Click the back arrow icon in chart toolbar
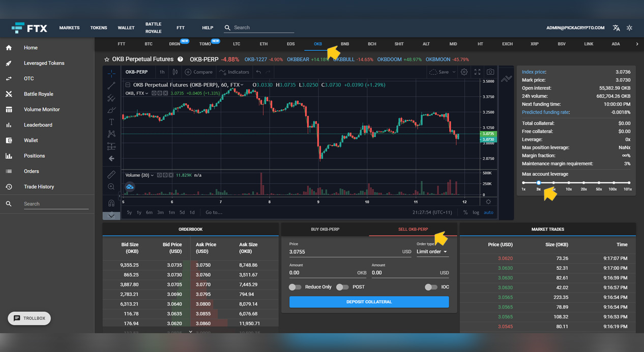 [111, 159]
